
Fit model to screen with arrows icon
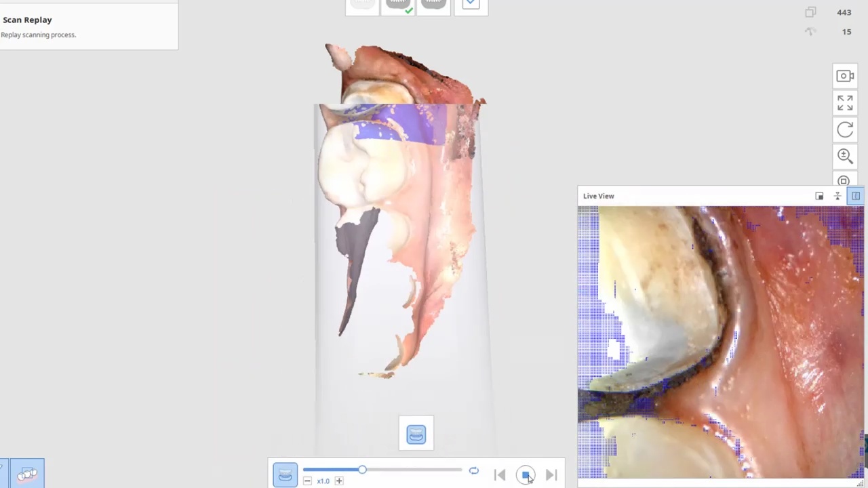[845, 102]
